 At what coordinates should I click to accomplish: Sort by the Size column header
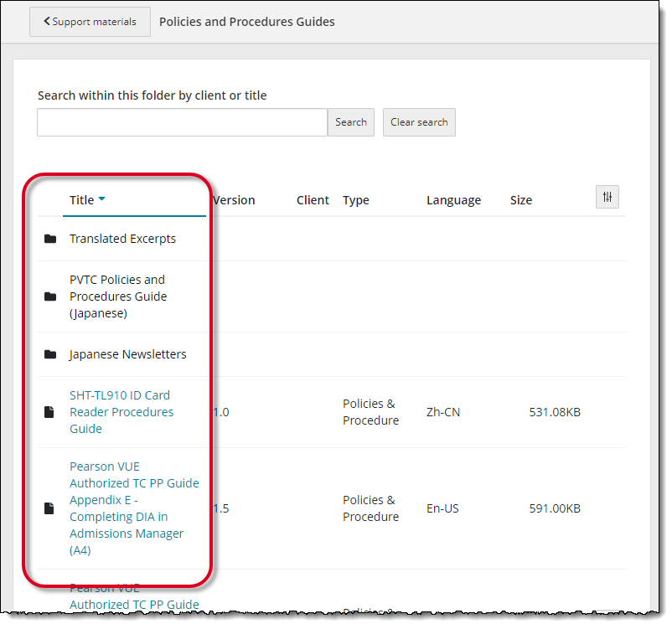(x=521, y=200)
